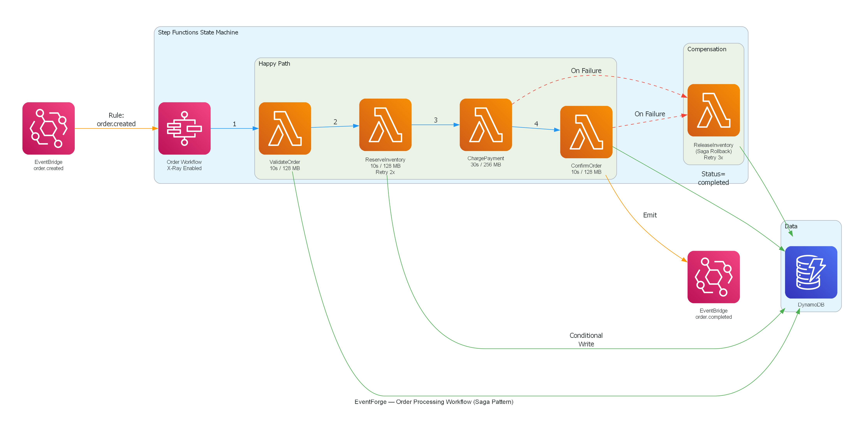The width and height of the screenshot is (868, 430).
Task: Select the 'ConfirmOrder 10s / 128 MB' caption
Action: [586, 169]
